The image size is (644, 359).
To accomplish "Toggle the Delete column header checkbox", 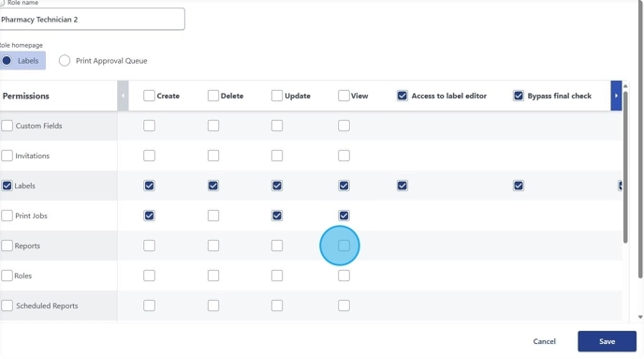I will pos(213,96).
